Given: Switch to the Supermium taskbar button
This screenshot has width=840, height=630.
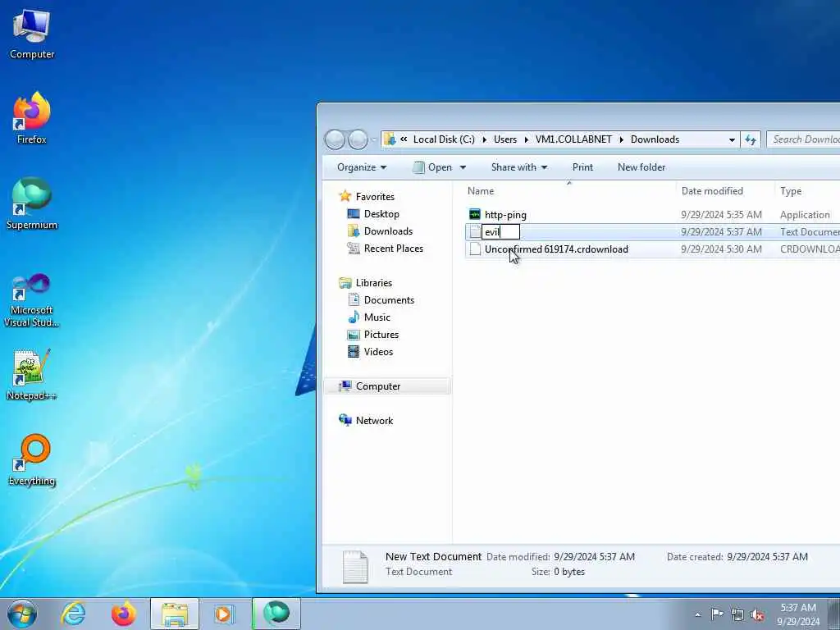Looking at the screenshot, I should pos(276,614).
